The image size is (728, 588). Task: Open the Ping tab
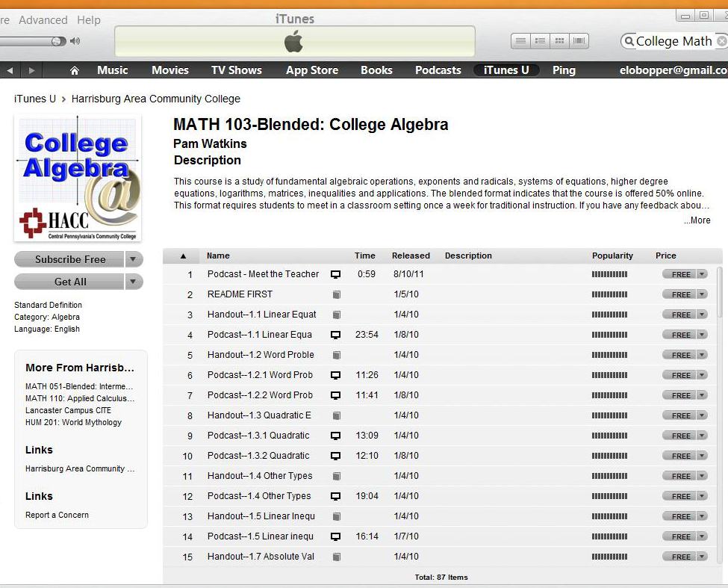pos(564,70)
